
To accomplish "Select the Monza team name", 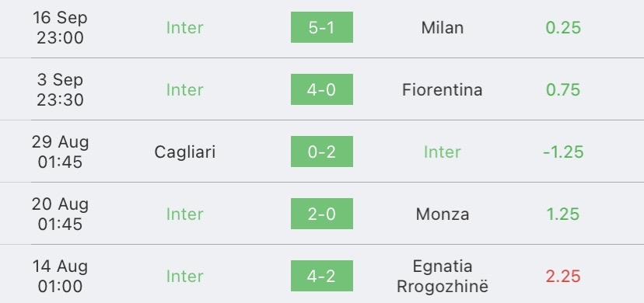I will point(443,214).
